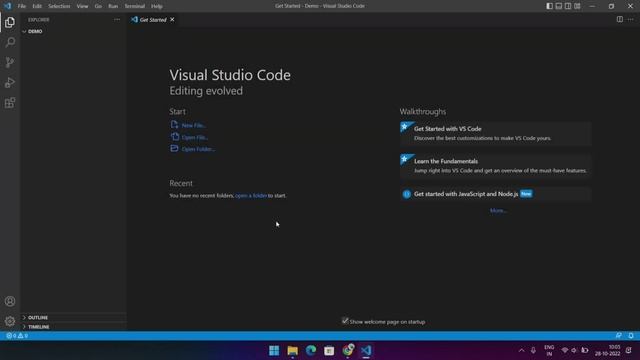Open the Go menu
Screen dimensions: 640x360
[x=98, y=6]
